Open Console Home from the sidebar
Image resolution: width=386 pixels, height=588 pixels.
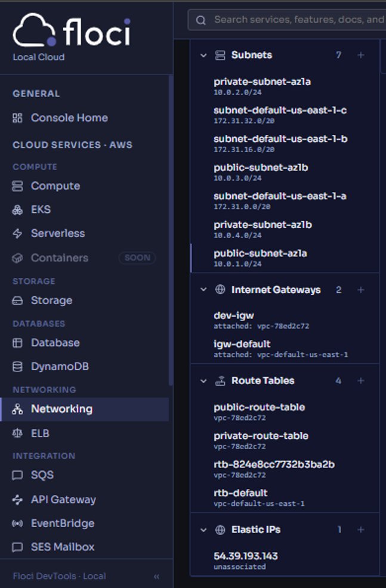(x=85, y=117)
